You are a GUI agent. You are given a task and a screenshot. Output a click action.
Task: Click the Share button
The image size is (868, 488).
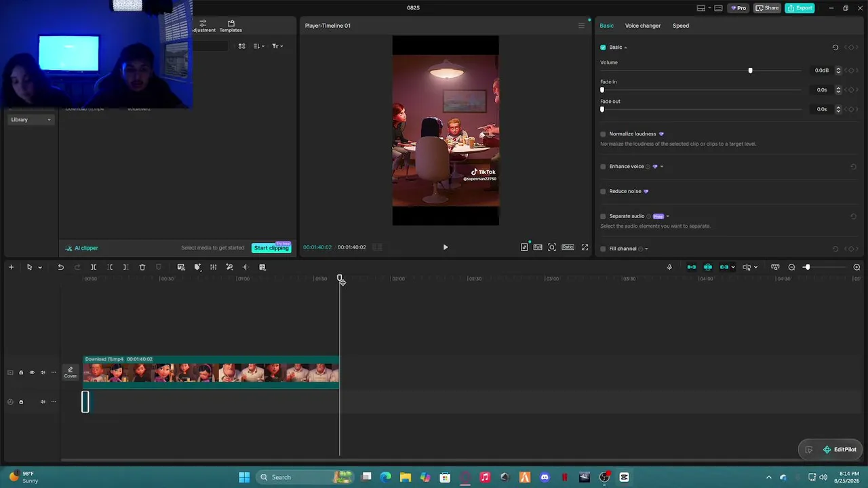[768, 8]
